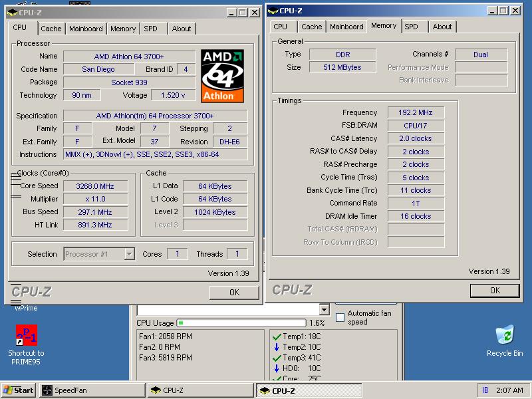Click the FSB:DRAM CPU/17 value

coord(416,126)
